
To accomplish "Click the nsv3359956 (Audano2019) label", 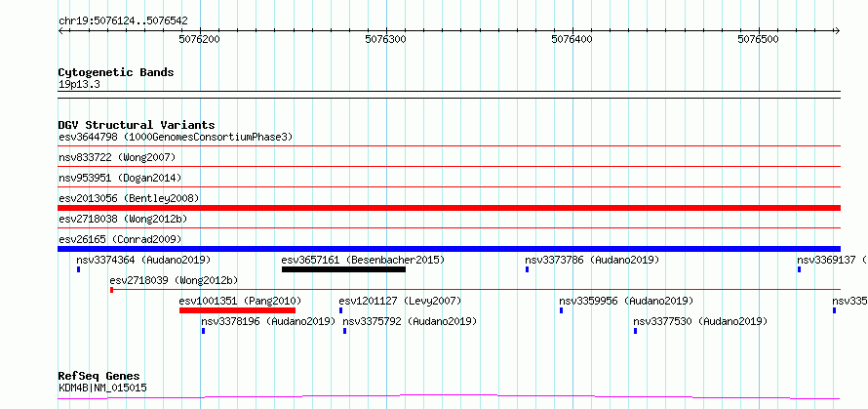I will point(626,301).
